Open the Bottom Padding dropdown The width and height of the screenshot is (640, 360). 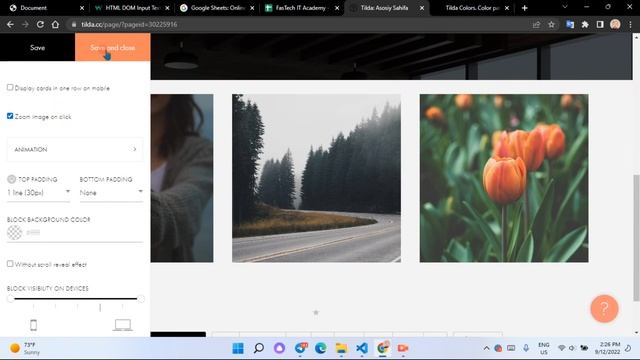click(111, 193)
